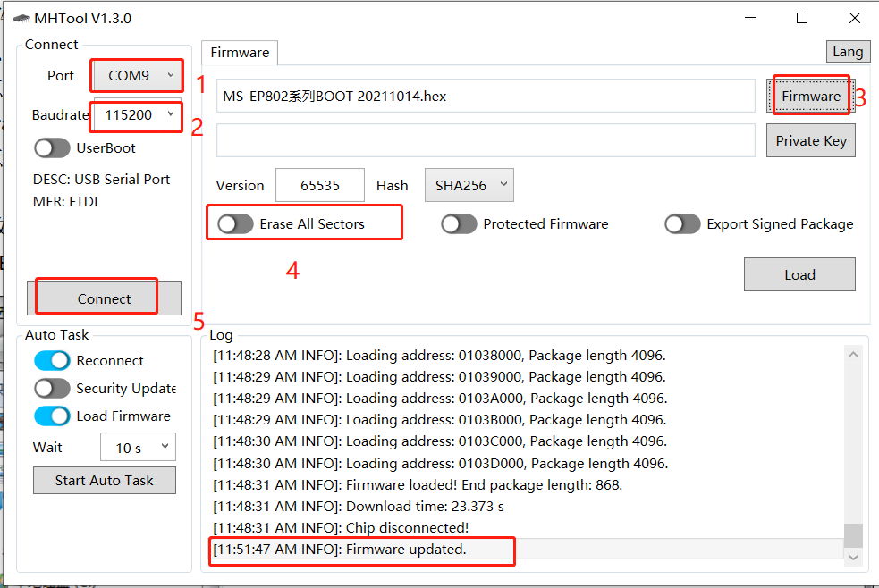Select the 'Download time: 23.373 s' log line
Screen dimensions: 879x588
pyautogui.click(x=527, y=507)
